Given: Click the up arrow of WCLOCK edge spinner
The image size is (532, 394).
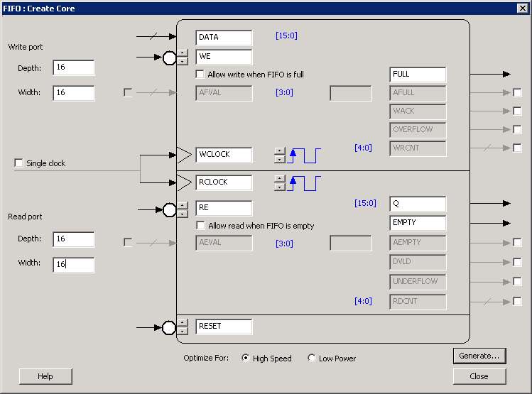Looking at the screenshot, I should (x=280, y=151).
